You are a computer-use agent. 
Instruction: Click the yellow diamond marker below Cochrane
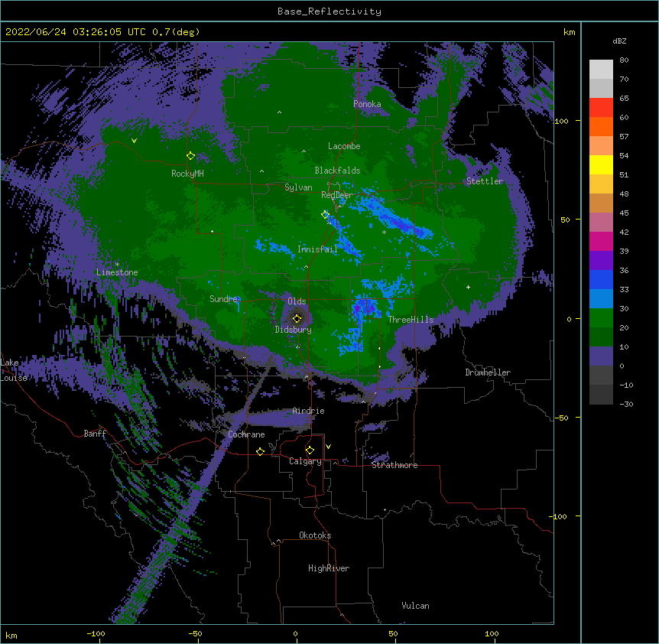[260, 451]
